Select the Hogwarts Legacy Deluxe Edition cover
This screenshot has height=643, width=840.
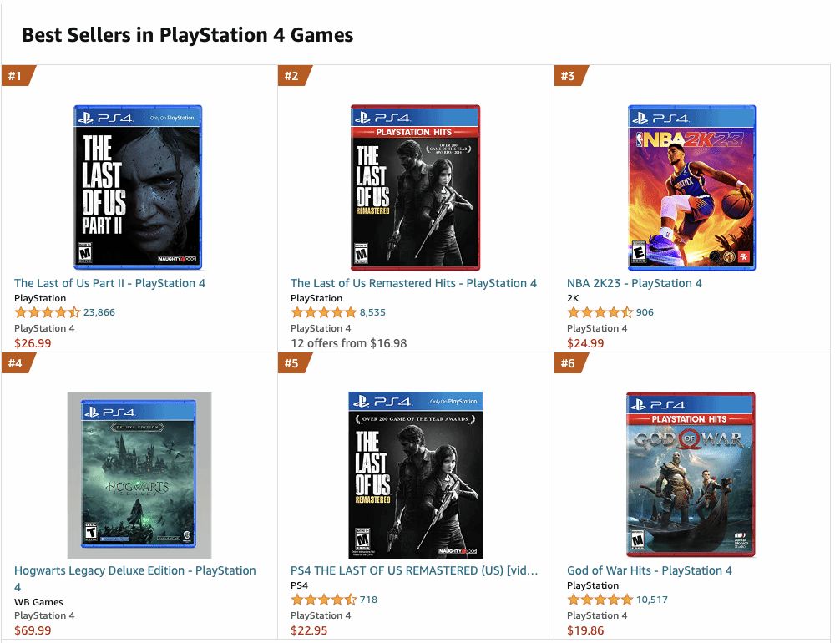[139, 474]
